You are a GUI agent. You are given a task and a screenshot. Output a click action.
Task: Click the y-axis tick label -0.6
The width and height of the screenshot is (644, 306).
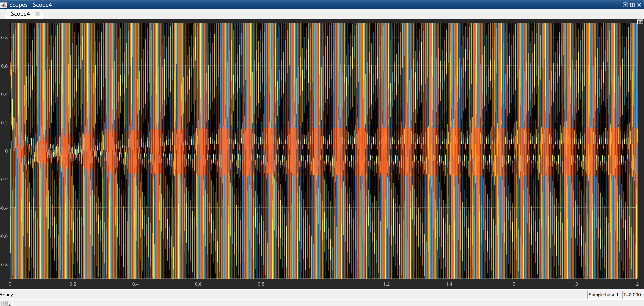[x=4, y=236]
